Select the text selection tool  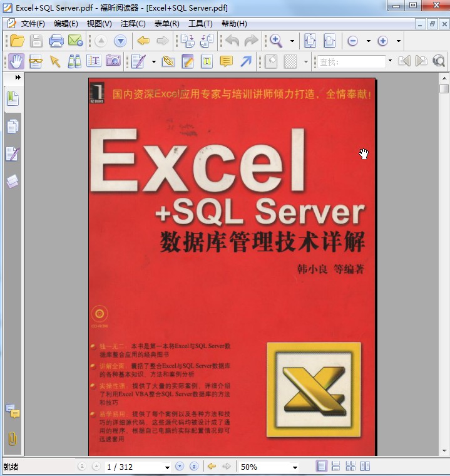click(94, 61)
